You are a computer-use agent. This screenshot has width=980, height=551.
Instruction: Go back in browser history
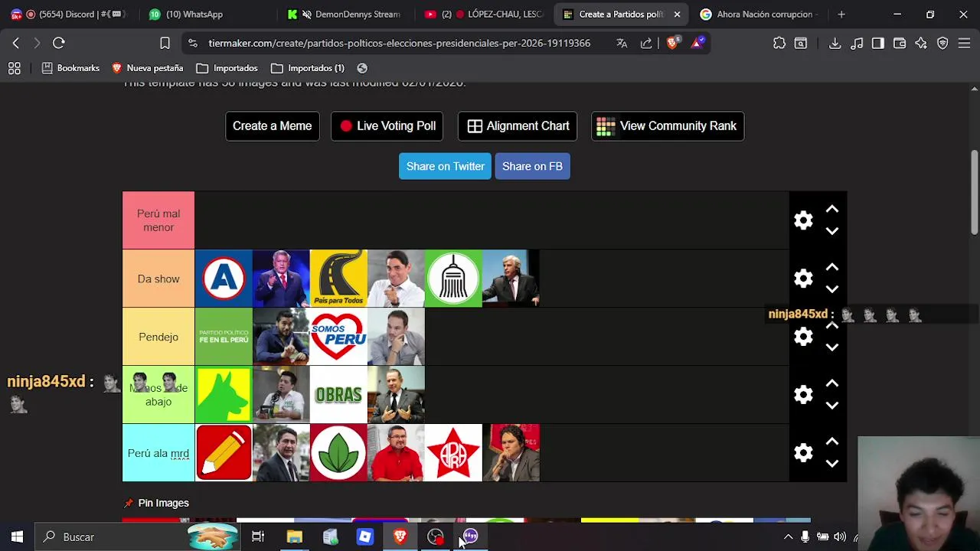pos(16,43)
